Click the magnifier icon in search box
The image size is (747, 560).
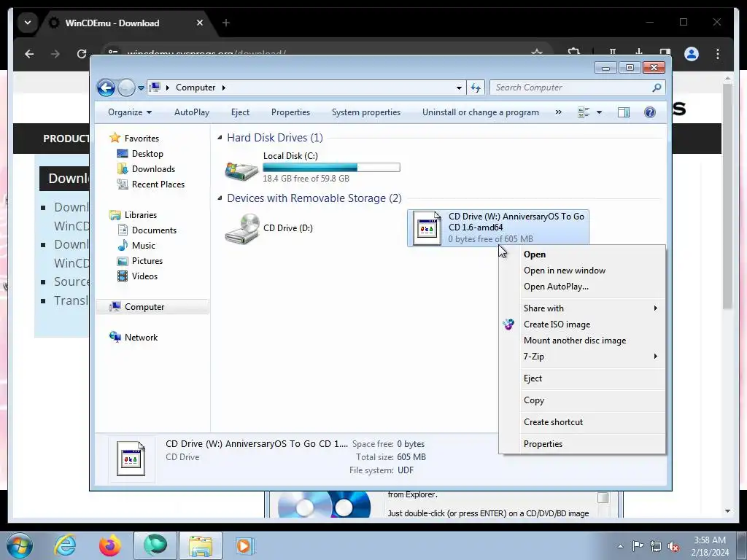pos(657,87)
